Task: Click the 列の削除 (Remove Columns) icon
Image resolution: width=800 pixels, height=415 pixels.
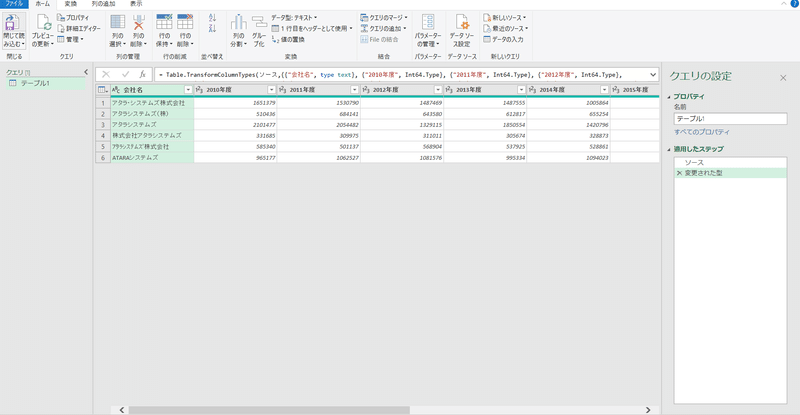Action: tap(138, 22)
